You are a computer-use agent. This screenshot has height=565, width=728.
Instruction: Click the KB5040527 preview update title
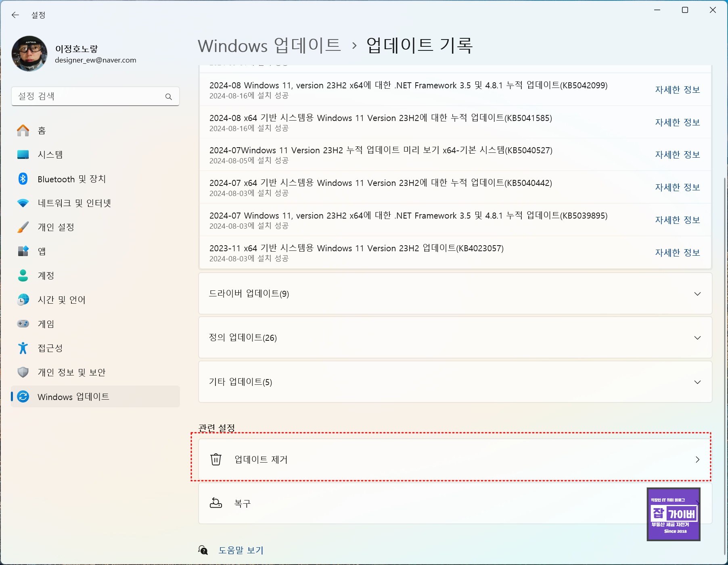[381, 150]
